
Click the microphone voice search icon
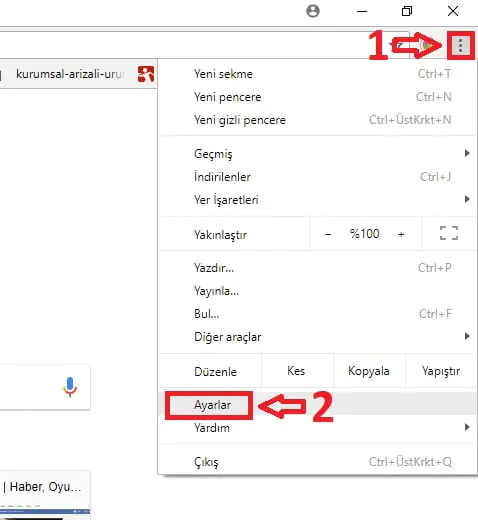pos(70,387)
